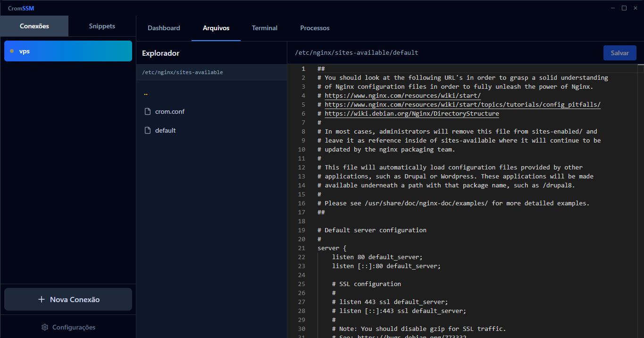
Task: Open the nginx config_pitfalls tutorial link
Action: 462,105
